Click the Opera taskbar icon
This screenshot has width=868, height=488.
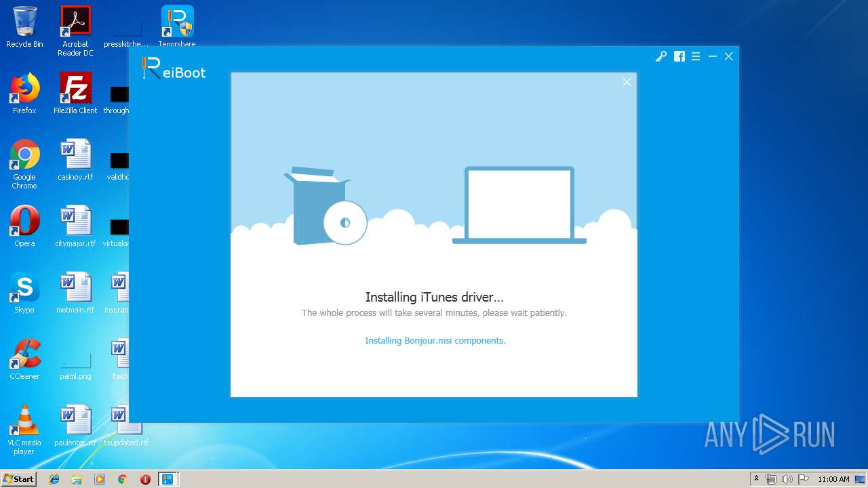point(145,479)
